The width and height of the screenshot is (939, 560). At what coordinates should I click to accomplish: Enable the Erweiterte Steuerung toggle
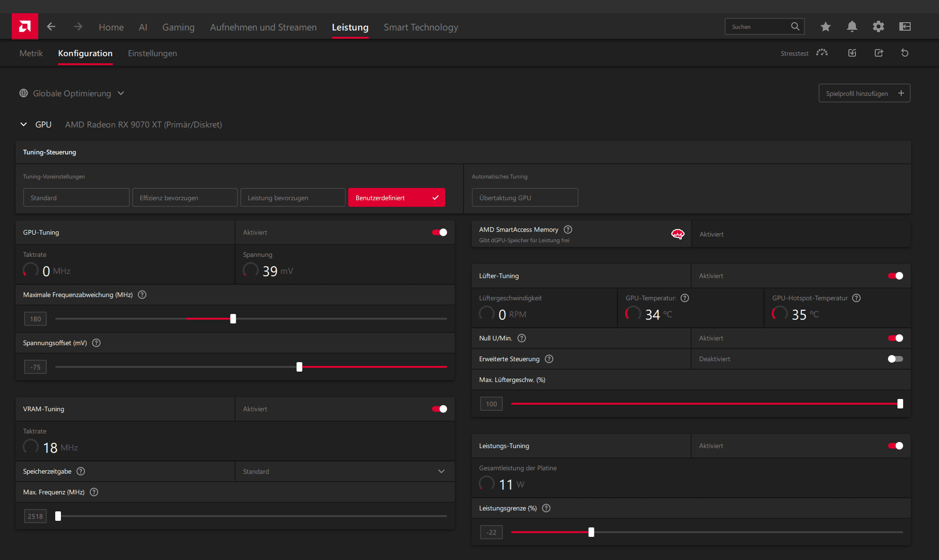coord(895,359)
